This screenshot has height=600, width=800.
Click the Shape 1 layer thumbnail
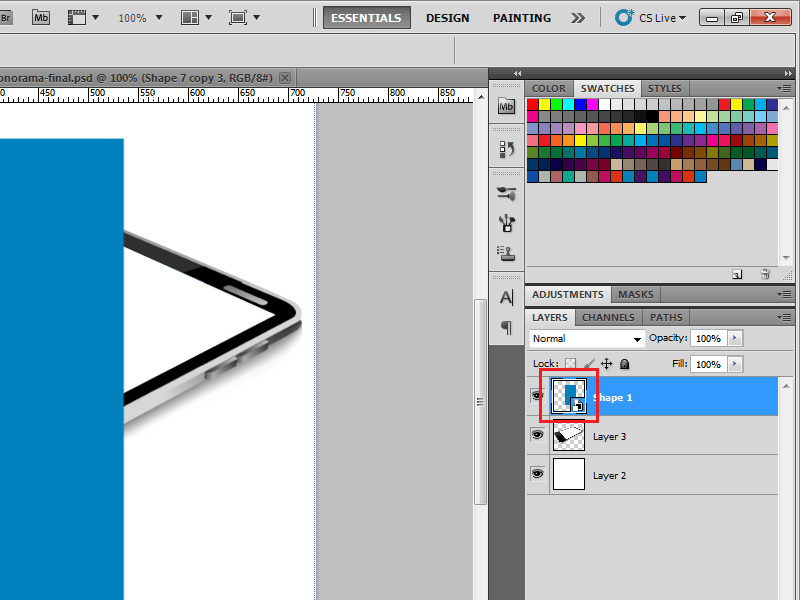click(x=570, y=394)
